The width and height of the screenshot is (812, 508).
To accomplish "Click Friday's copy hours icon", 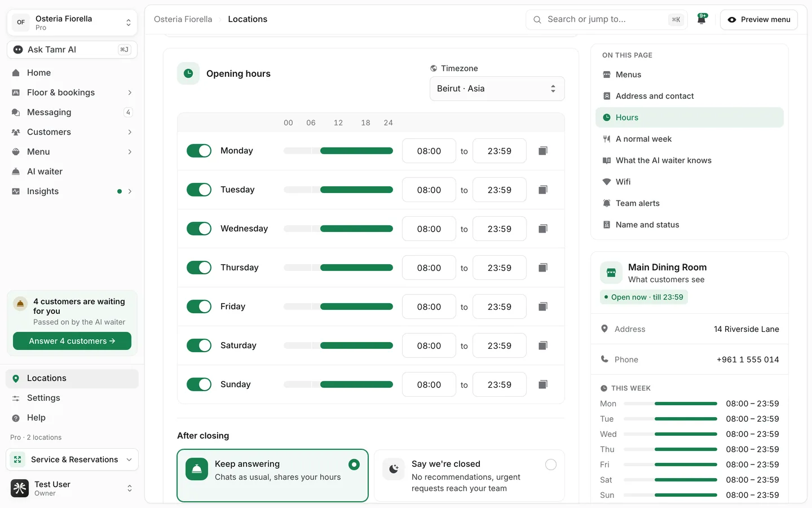I will click(542, 306).
